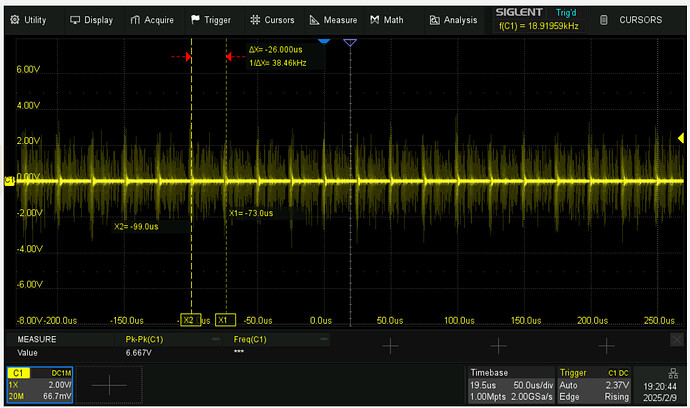The width and height of the screenshot is (690, 408).
Task: Open the Timebase settings box
Action: coord(510,385)
